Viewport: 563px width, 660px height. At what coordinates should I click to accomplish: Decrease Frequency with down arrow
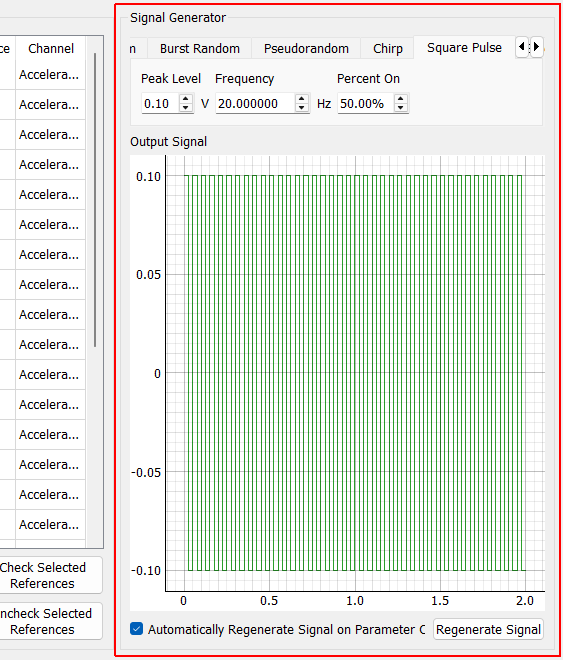pos(301,108)
